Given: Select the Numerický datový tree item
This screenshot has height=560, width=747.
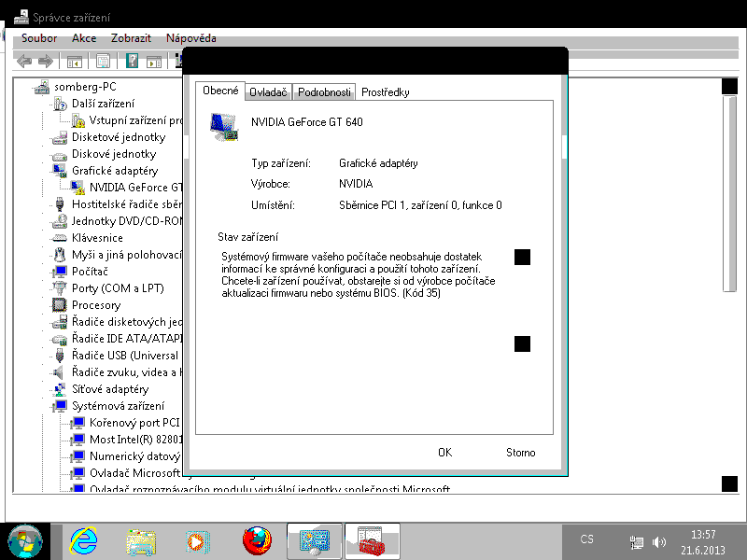Looking at the screenshot, I should point(135,456).
